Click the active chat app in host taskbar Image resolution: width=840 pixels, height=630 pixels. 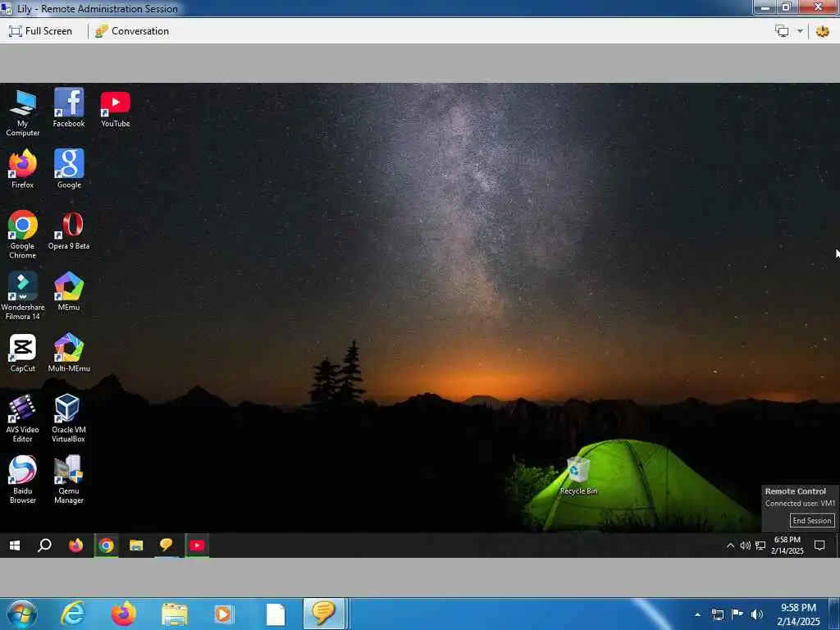(x=323, y=614)
